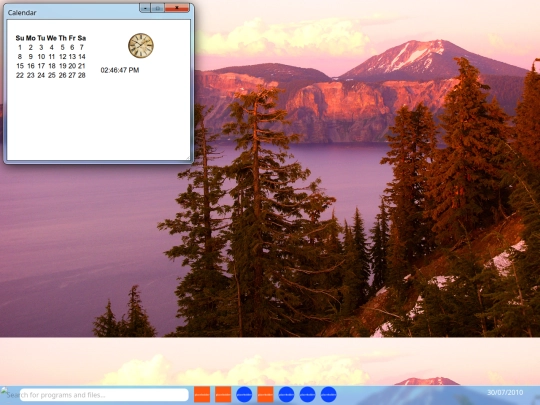Select day 5 in the calendar
The height and width of the screenshot is (405, 540).
62,47
